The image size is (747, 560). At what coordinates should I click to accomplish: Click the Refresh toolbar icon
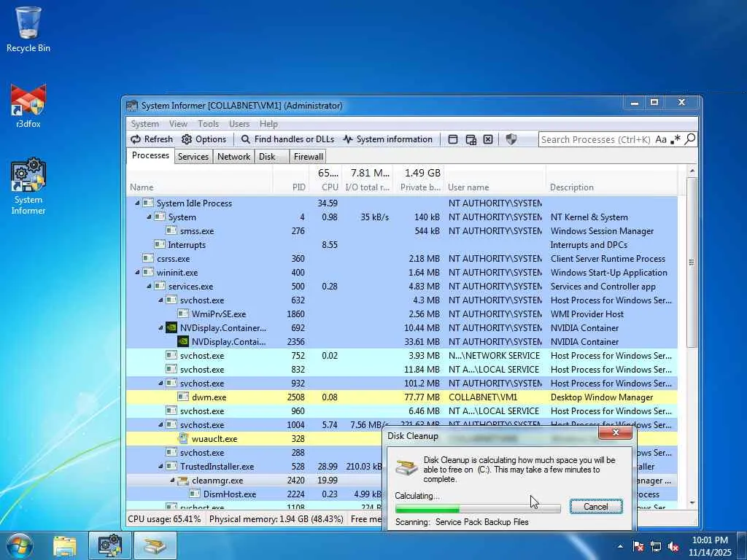pyautogui.click(x=136, y=139)
